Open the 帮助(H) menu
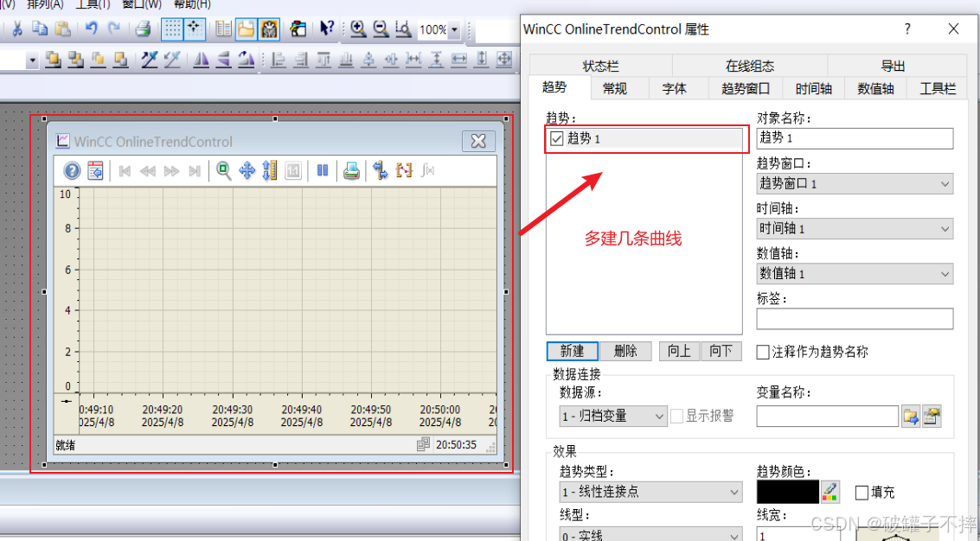980x541 pixels. point(192,4)
